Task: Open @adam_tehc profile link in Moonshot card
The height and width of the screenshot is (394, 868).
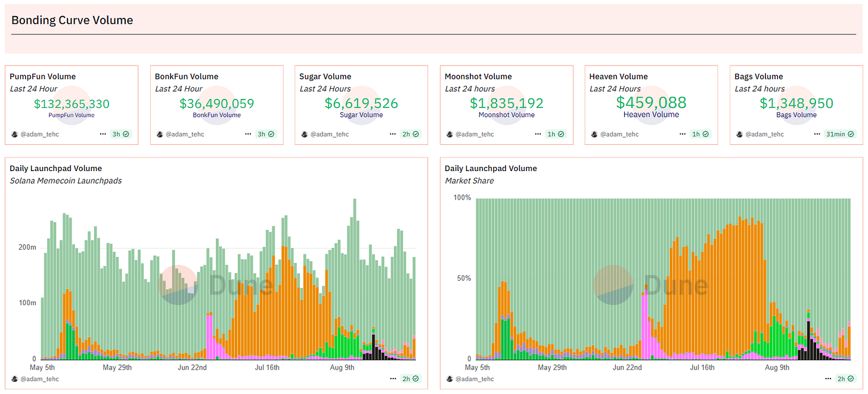Action: [475, 134]
